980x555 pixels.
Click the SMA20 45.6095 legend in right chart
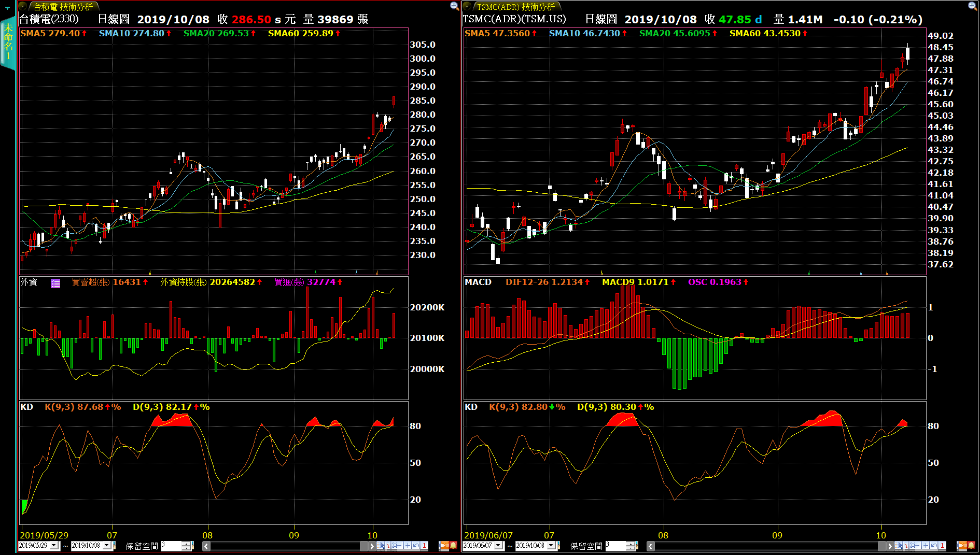pyautogui.click(x=678, y=33)
